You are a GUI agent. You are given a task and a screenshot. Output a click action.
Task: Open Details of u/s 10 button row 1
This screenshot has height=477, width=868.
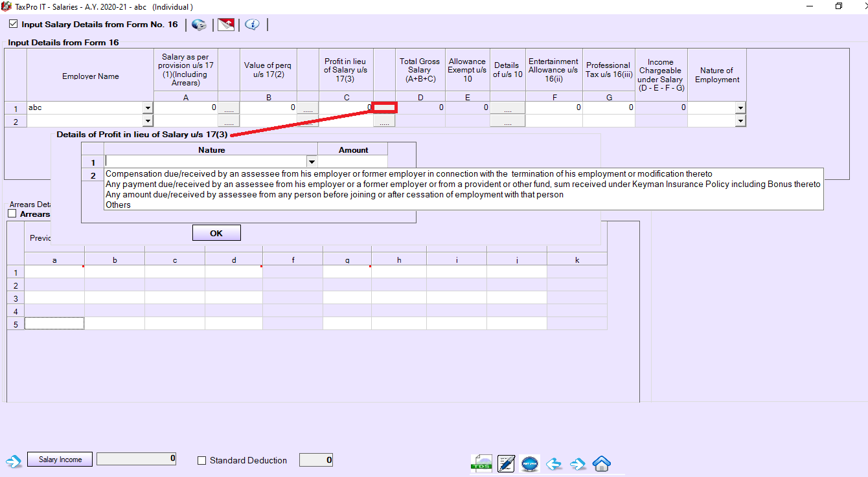(x=508, y=108)
